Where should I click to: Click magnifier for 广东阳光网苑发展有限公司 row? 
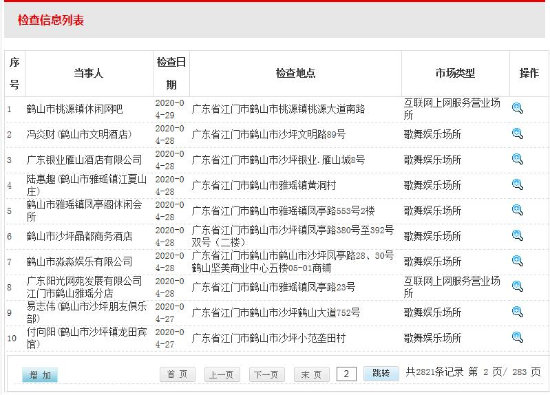coord(517,286)
